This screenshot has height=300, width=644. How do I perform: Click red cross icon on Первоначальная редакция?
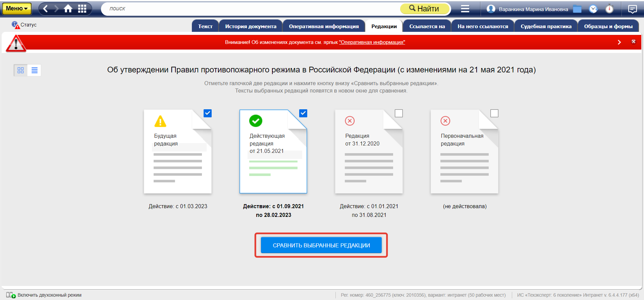click(x=445, y=121)
